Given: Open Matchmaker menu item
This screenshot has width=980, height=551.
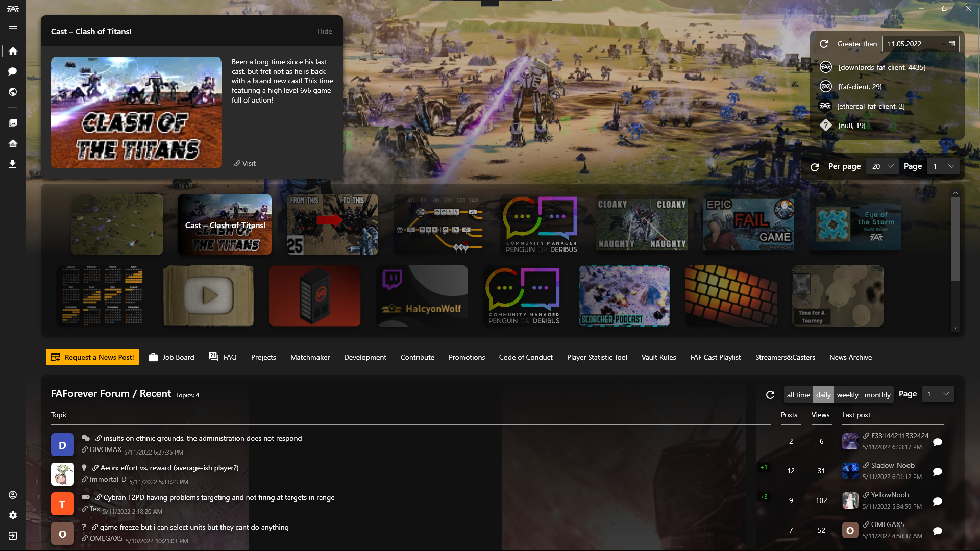Looking at the screenshot, I should (x=310, y=357).
